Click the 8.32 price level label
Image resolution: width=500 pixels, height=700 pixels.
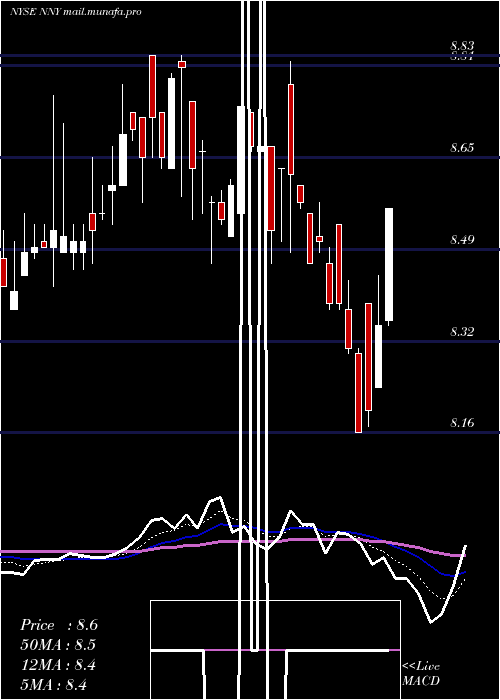point(462,332)
